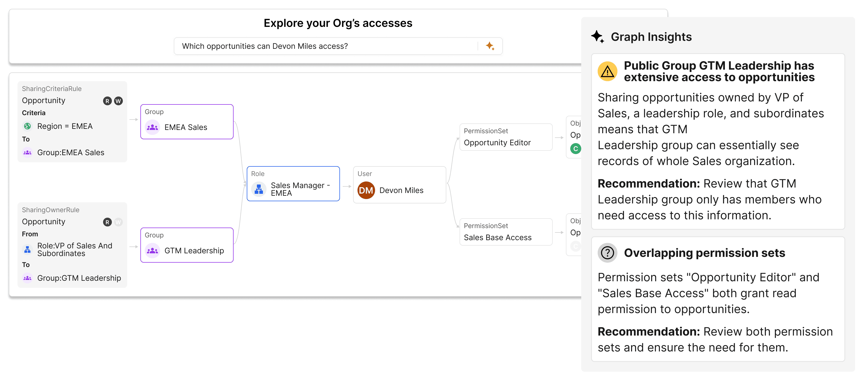This screenshot has width=868, height=386.
Task: Click the question mark icon for overlapping sets
Action: 607,252
